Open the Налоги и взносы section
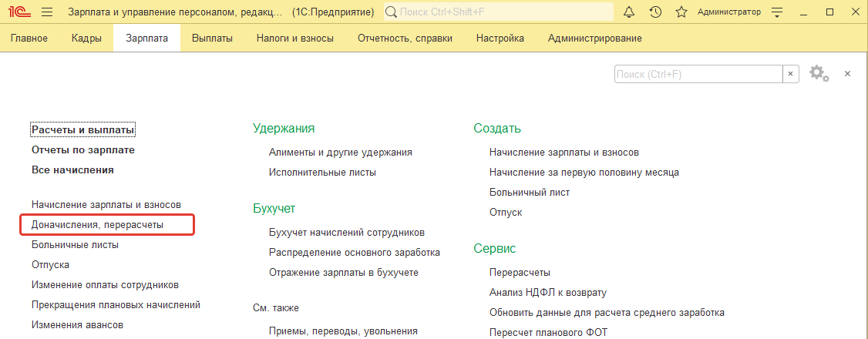This screenshot has width=868, height=339. click(294, 39)
